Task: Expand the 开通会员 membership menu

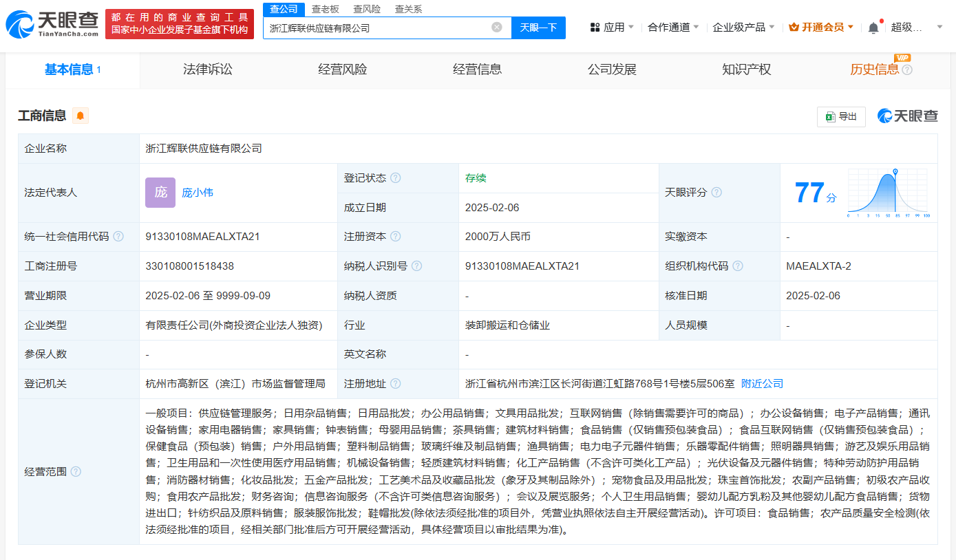Action: pyautogui.click(x=822, y=28)
